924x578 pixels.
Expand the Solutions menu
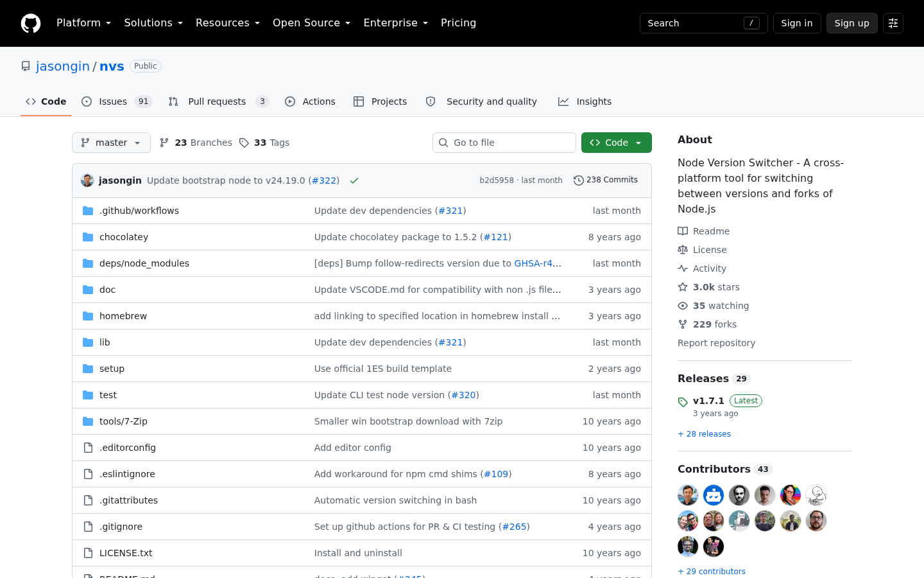click(x=153, y=23)
